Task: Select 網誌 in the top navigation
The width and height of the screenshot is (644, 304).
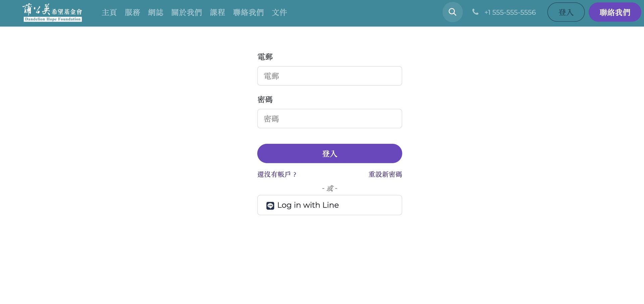Action: [x=156, y=12]
